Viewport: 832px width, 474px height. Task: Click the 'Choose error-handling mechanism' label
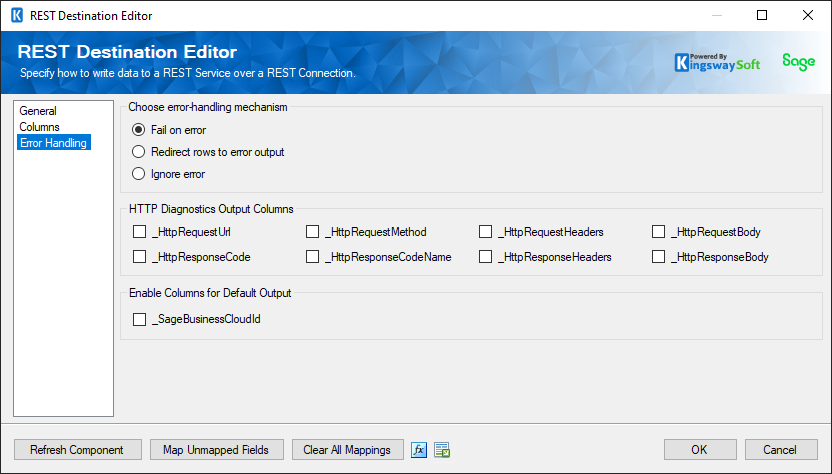point(208,107)
